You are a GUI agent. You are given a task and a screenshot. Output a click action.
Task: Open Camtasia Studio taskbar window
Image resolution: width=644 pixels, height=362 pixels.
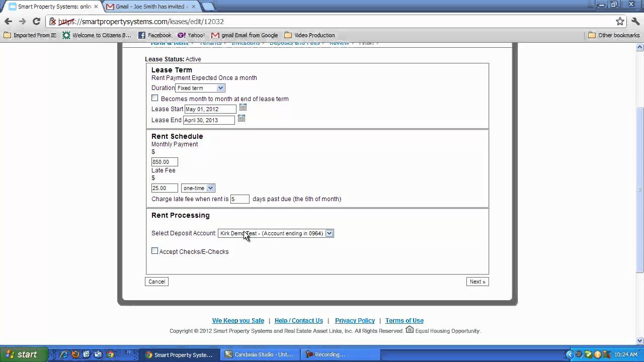coord(260,354)
